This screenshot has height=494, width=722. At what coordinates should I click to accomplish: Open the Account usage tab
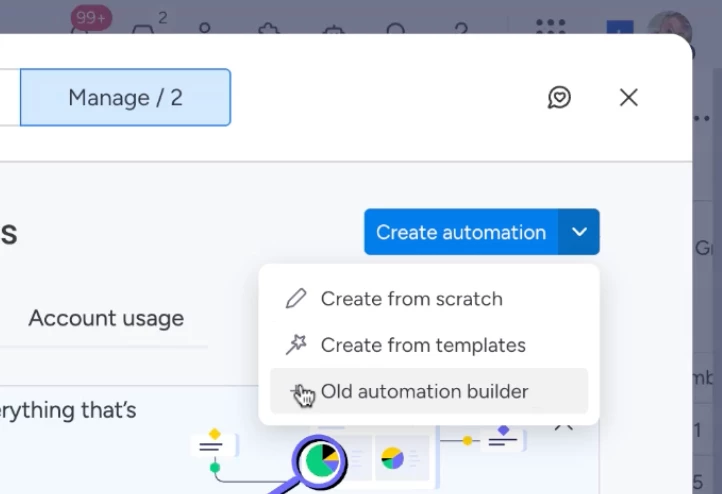click(x=106, y=318)
